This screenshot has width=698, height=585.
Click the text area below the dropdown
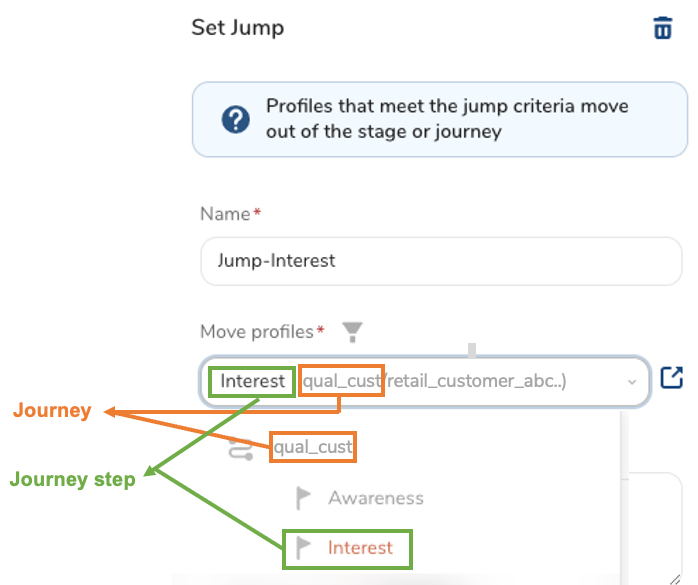[x=655, y=520]
